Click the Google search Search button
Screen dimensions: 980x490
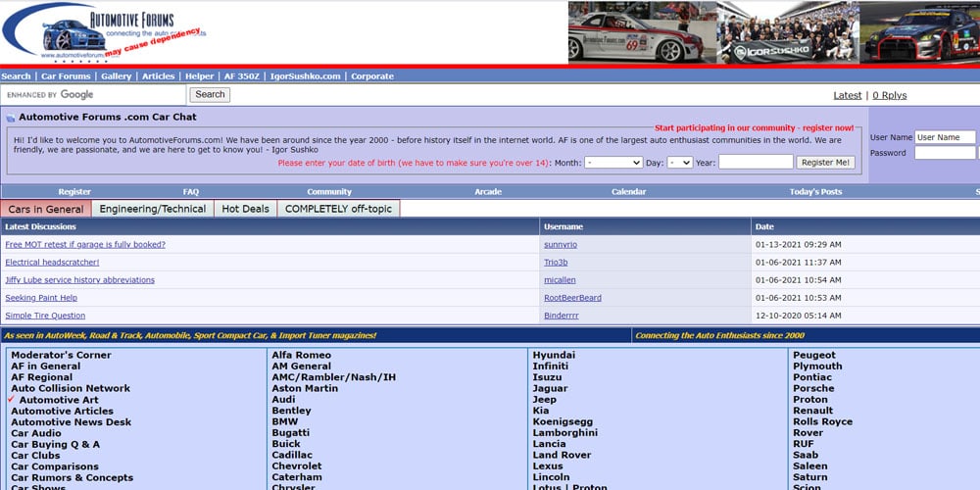coord(210,95)
